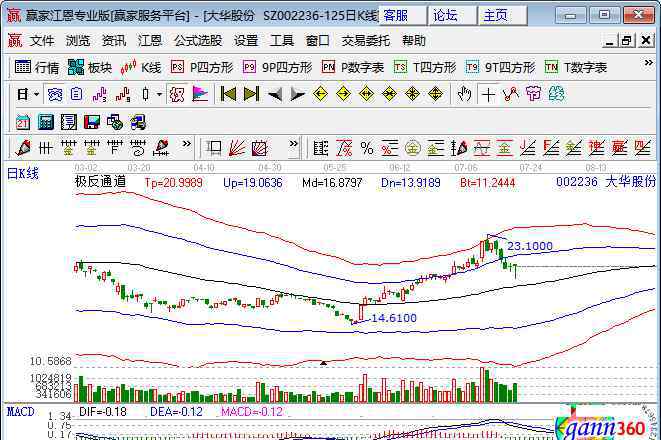Click the 极反通道 indicator name

click(100, 182)
